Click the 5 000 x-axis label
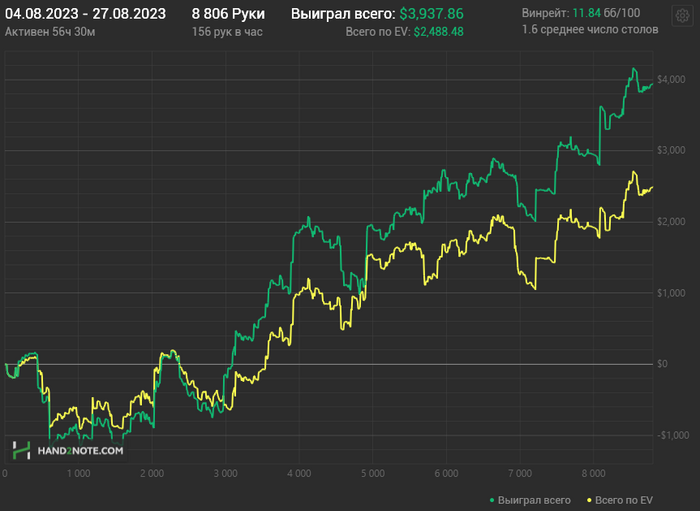 (x=373, y=474)
